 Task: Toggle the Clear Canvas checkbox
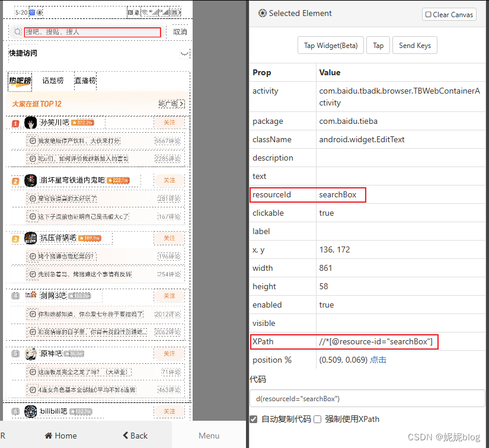click(x=428, y=14)
